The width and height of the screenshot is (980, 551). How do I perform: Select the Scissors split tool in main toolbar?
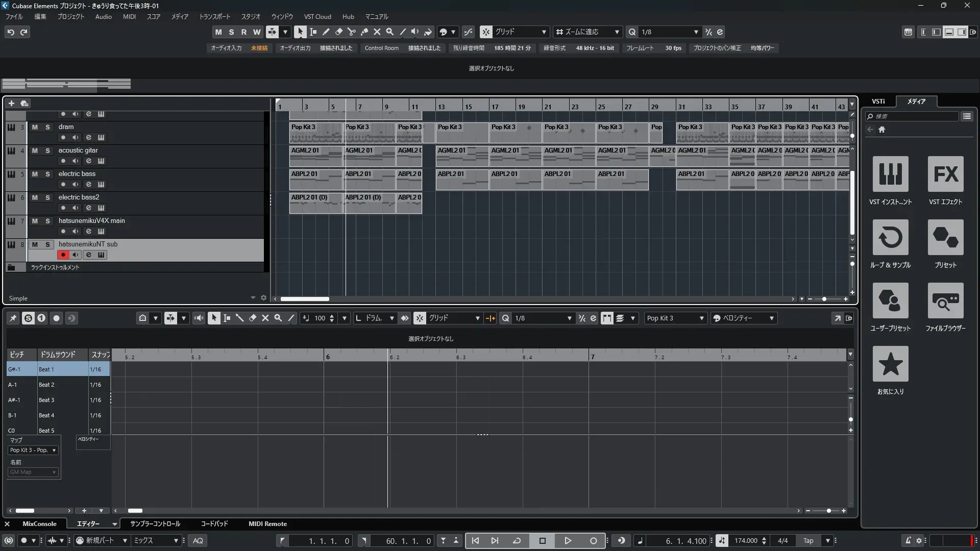pyautogui.click(x=351, y=32)
